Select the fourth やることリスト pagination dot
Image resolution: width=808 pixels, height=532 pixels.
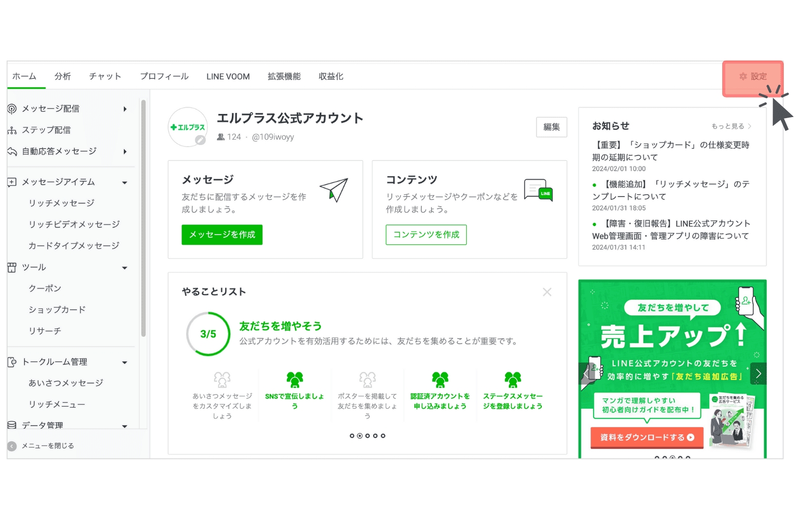pos(375,436)
